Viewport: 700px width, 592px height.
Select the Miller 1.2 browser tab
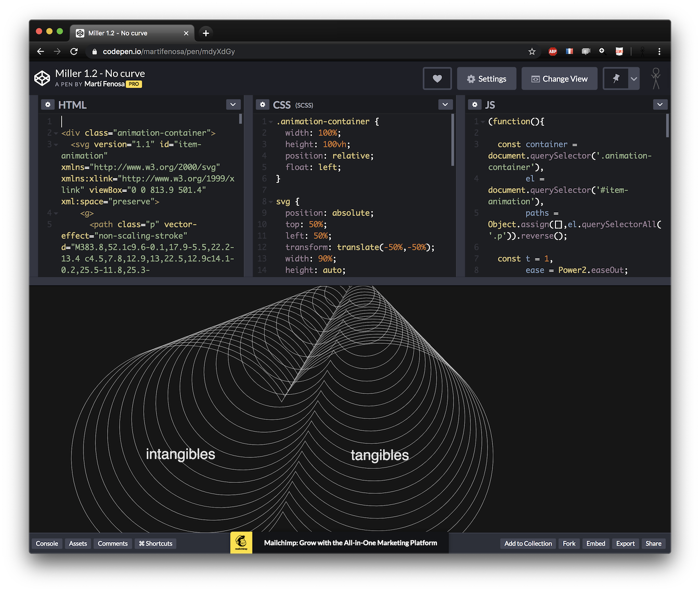pyautogui.click(x=133, y=33)
